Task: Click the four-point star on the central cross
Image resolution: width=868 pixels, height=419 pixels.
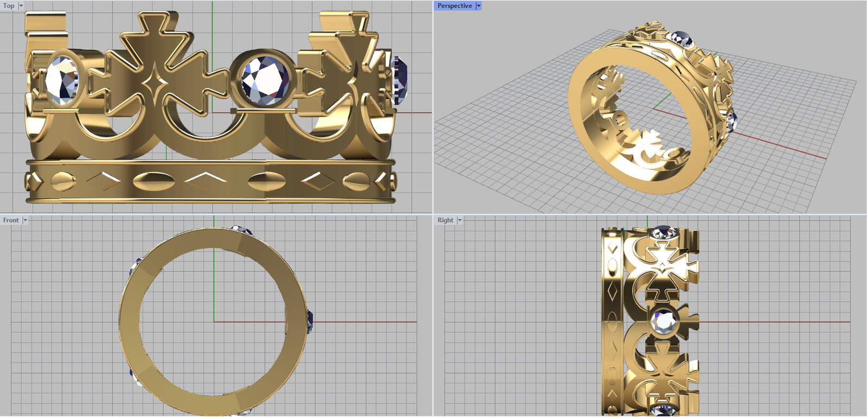Action: [155, 86]
